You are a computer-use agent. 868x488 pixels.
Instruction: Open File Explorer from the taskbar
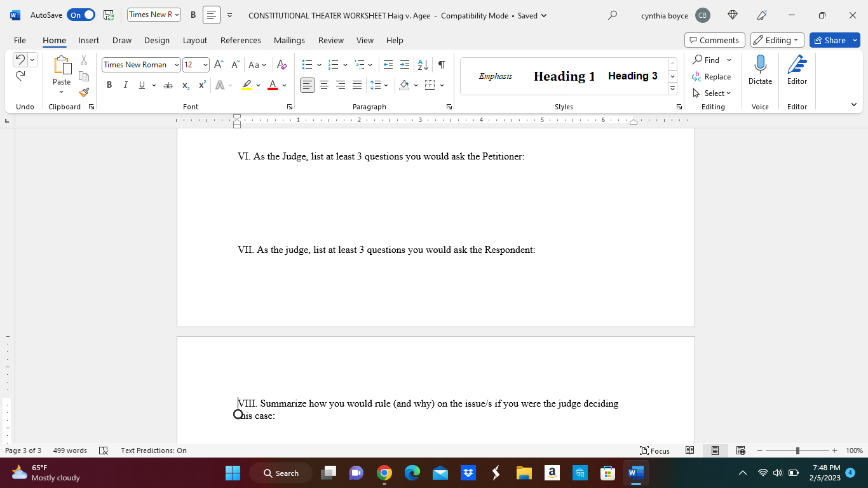[x=524, y=473]
